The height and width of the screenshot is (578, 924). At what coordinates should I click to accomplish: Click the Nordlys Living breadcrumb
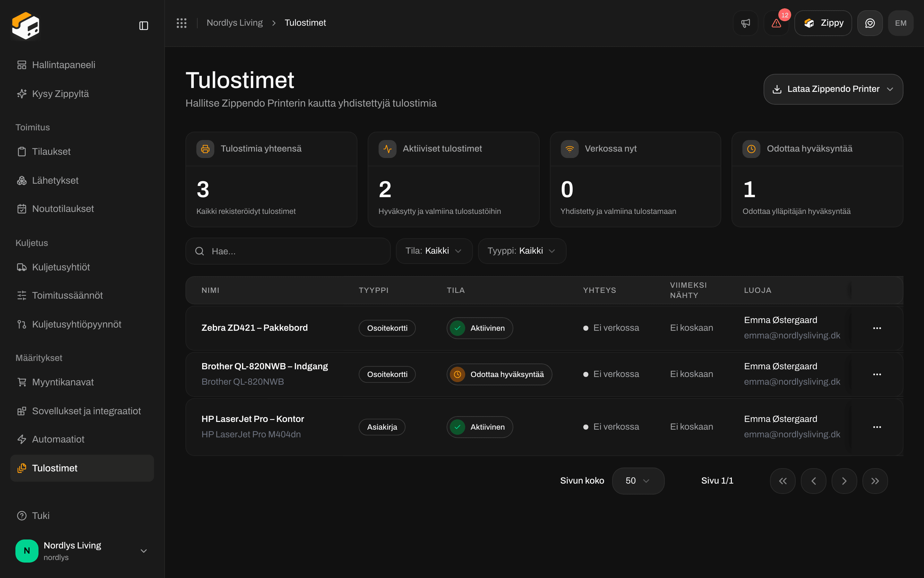point(235,23)
